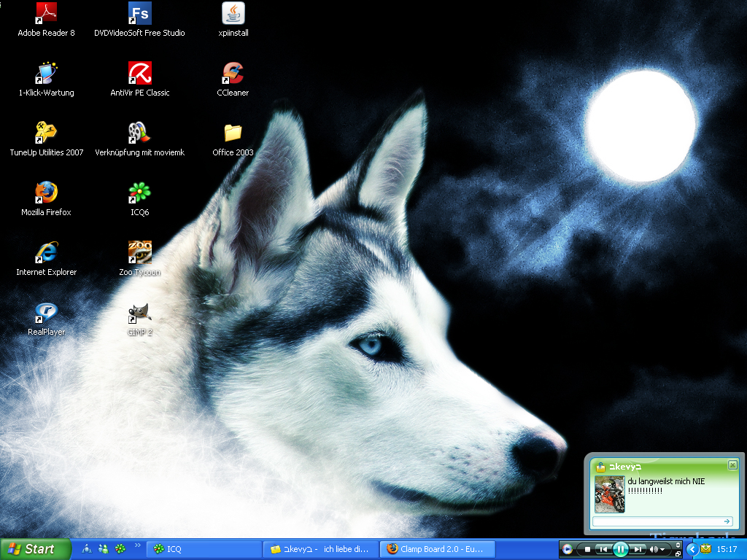Open the CCleaner desktop icon
This screenshot has height=560, width=747.
(233, 74)
